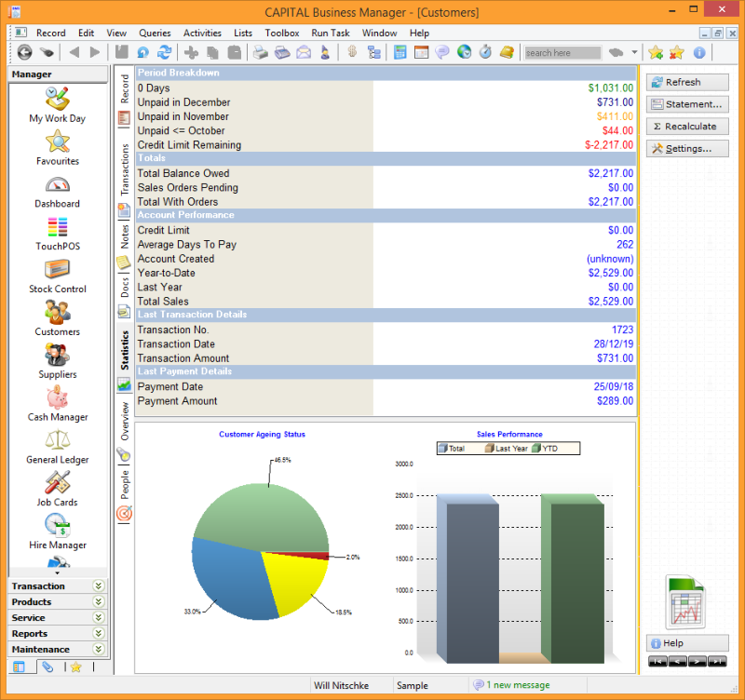Click into the 'search here' field
The width and height of the screenshot is (745, 700).
562,53
